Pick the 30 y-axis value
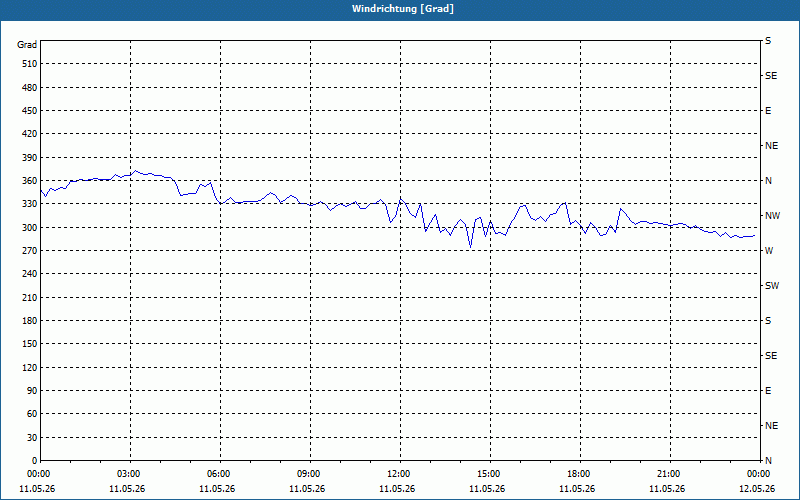The image size is (800, 500). click(32, 438)
